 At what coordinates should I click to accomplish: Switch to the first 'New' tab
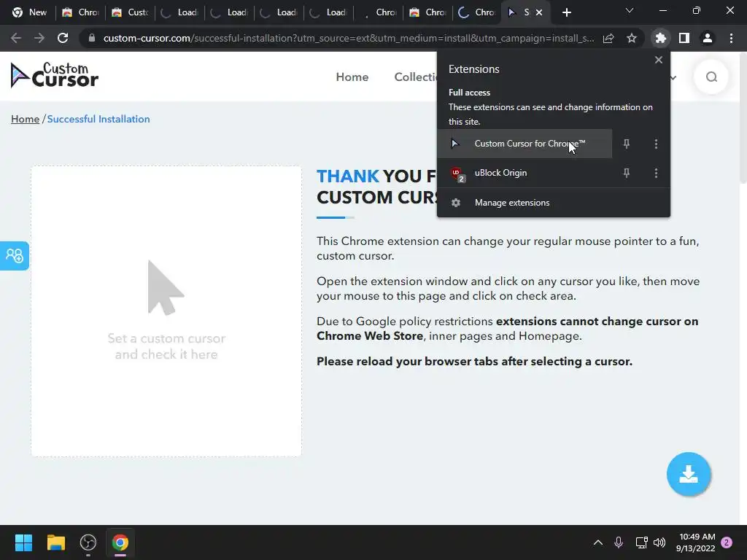[x=29, y=13]
